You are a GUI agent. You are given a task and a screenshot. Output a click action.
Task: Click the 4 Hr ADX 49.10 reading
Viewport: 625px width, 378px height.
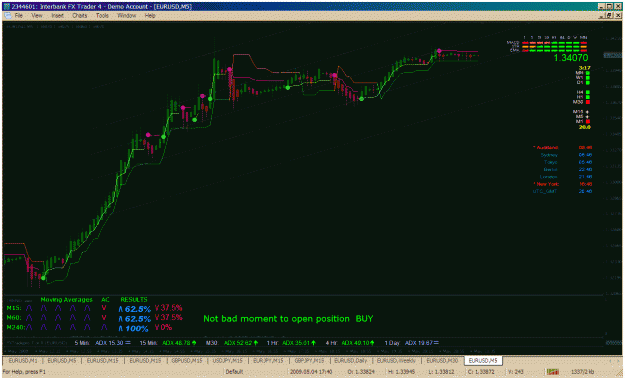pos(350,343)
